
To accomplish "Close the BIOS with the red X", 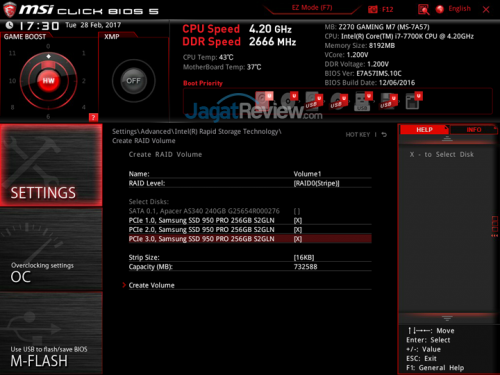I will tap(486, 9).
